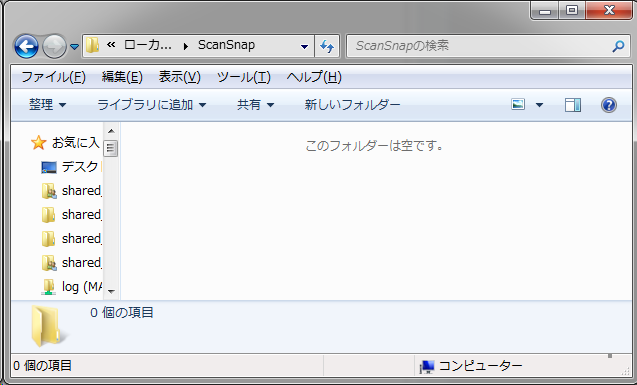
Task: Select お気に入り favorites star entry
Action: click(x=65, y=143)
